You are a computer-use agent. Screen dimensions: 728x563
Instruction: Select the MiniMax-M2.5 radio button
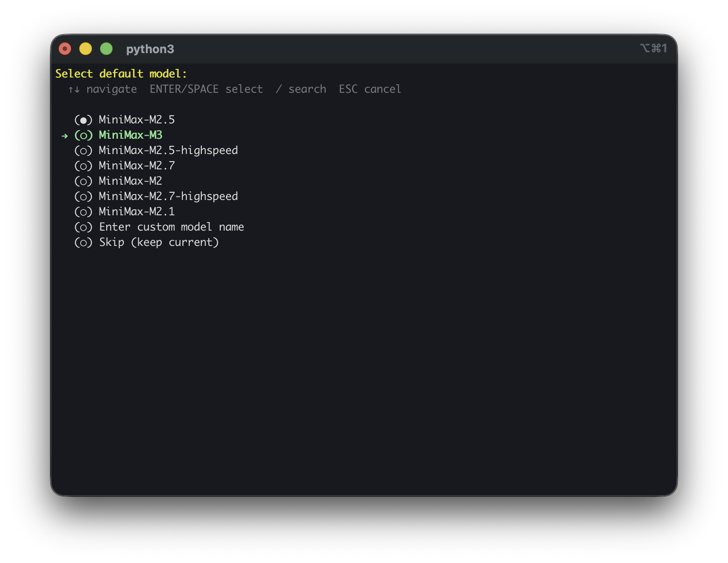click(x=83, y=120)
